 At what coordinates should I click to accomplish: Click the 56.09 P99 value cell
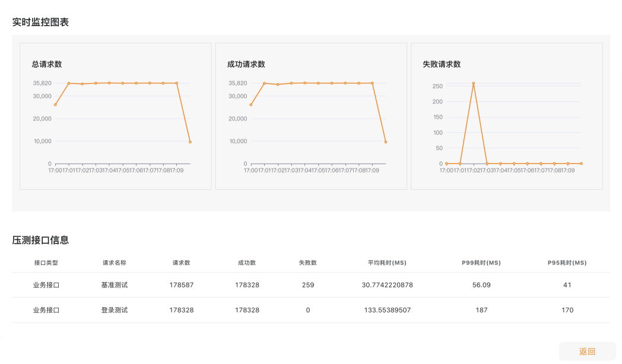pos(481,285)
